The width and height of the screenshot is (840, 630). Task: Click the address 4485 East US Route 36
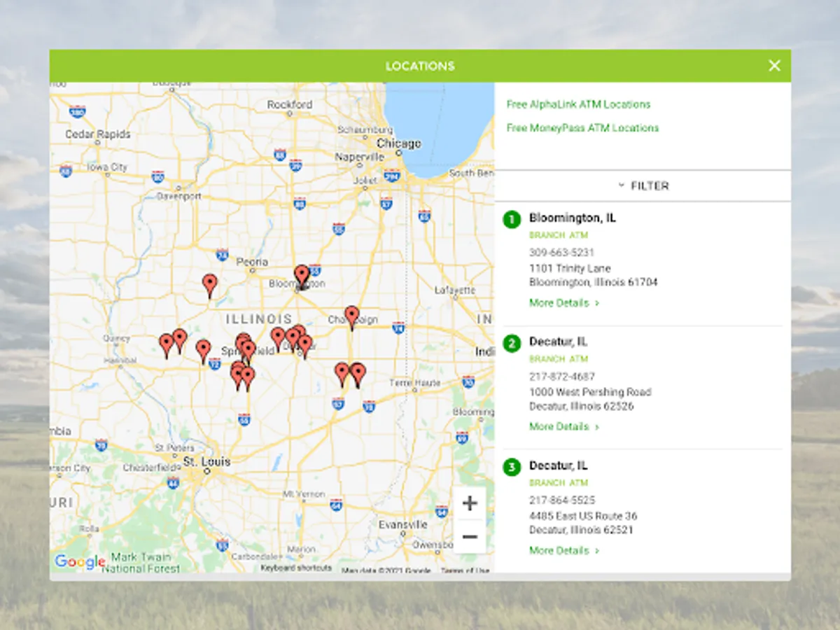pyautogui.click(x=583, y=516)
